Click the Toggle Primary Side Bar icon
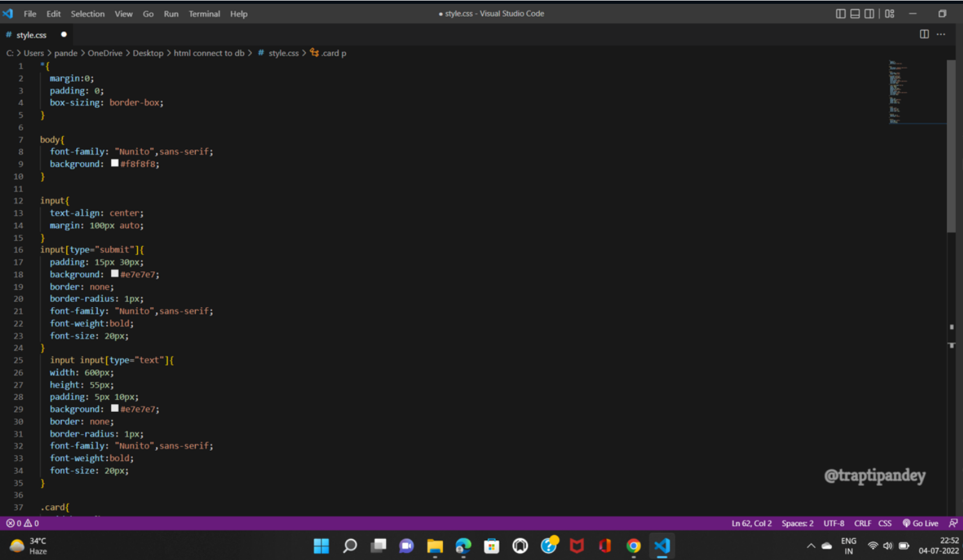Image resolution: width=963 pixels, height=560 pixels. pyautogui.click(x=840, y=13)
